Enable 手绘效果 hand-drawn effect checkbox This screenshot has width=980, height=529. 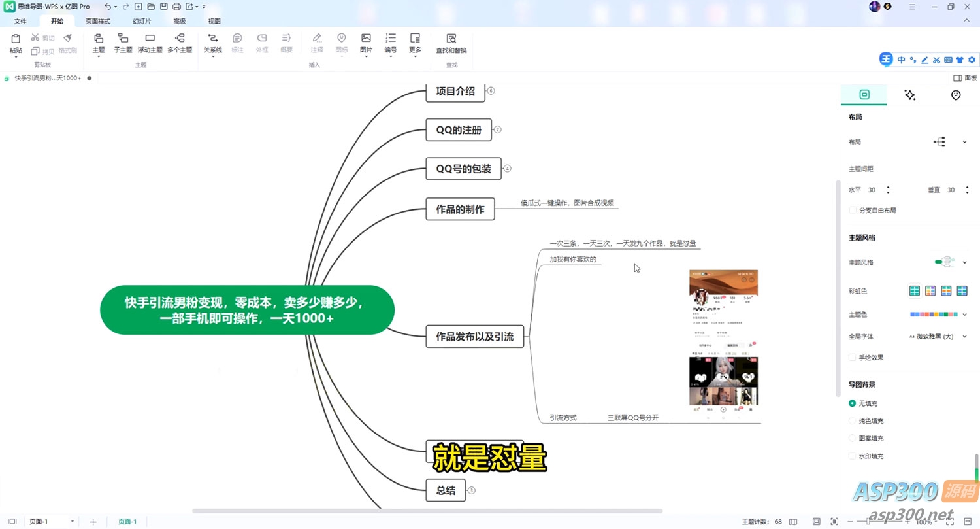852,358
